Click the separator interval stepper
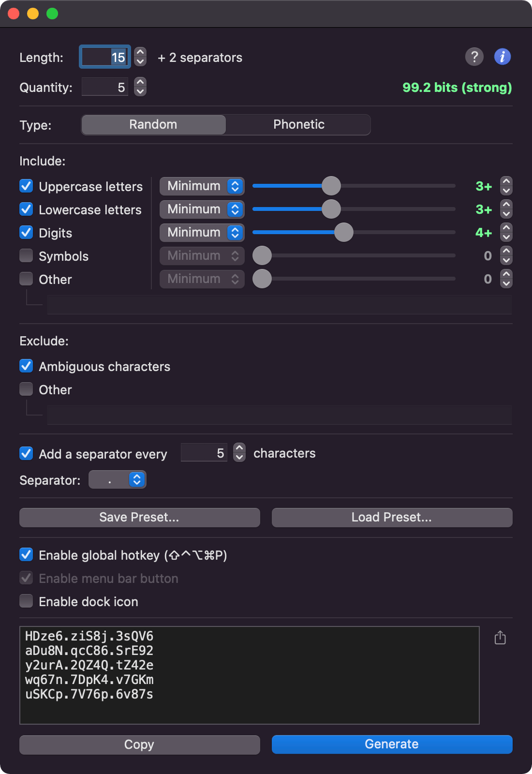The width and height of the screenshot is (532, 774). click(x=239, y=453)
